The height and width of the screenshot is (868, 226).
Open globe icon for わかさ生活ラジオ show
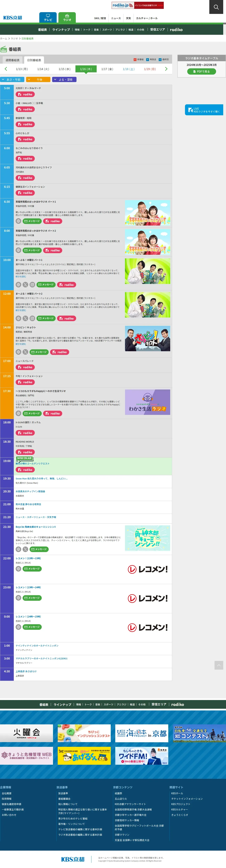[19, 413]
